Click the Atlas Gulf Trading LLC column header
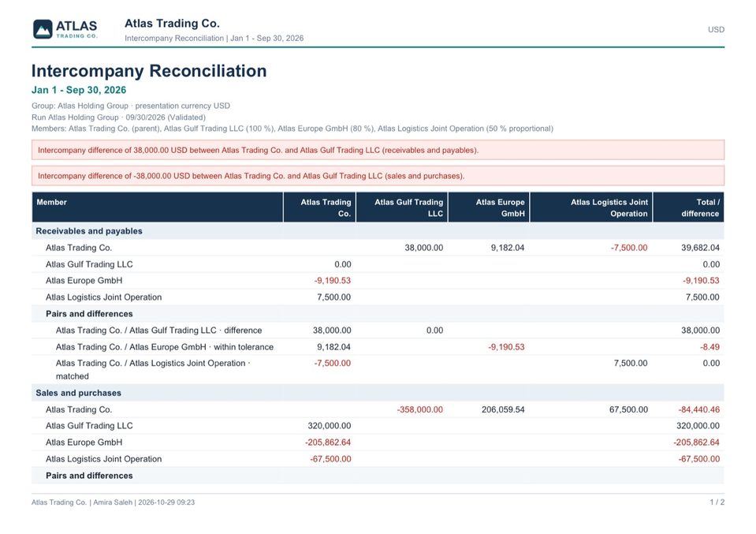Viewport: 756px width, 534px height. (x=402, y=207)
